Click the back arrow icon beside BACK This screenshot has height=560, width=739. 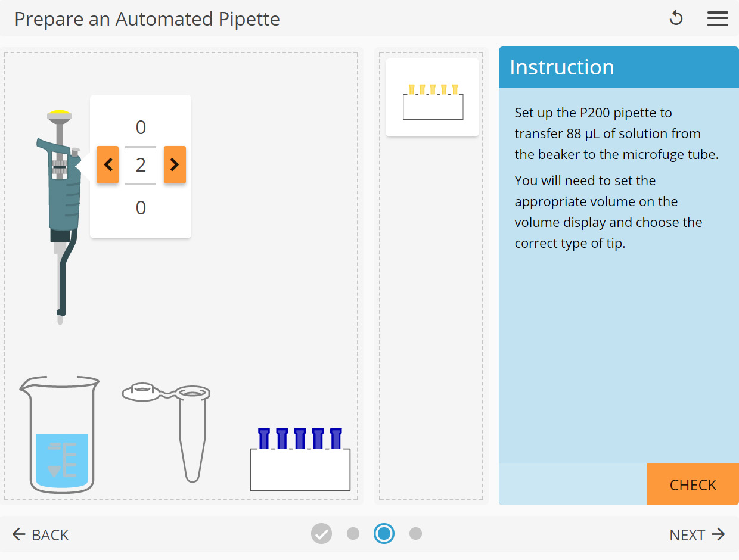tap(20, 534)
